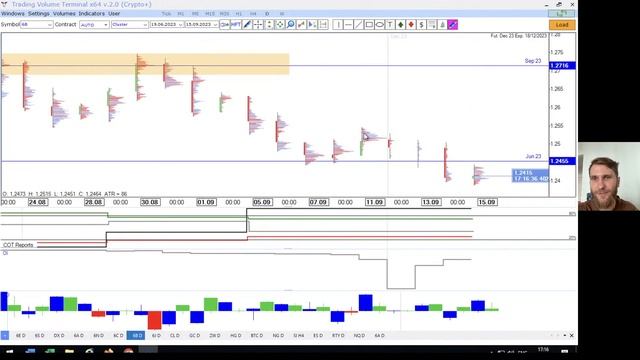This screenshot has height=360, width=640.
Task: Switch to the NQ D chart tab
Action: [x=359, y=336]
